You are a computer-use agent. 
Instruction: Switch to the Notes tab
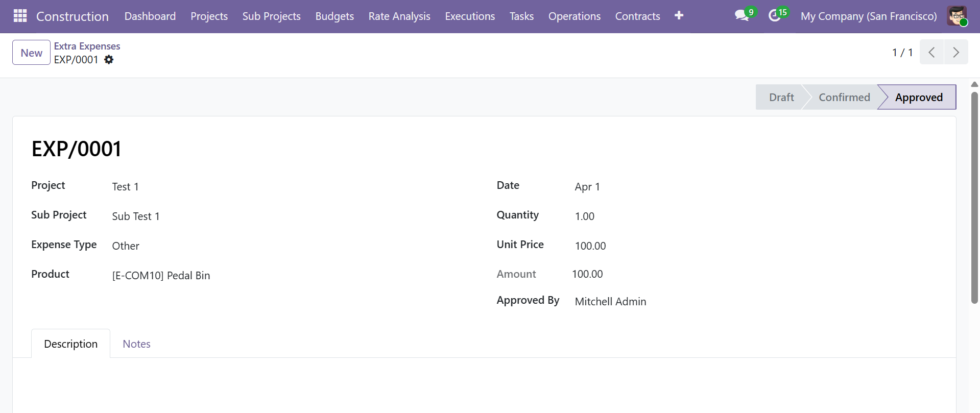tap(136, 344)
